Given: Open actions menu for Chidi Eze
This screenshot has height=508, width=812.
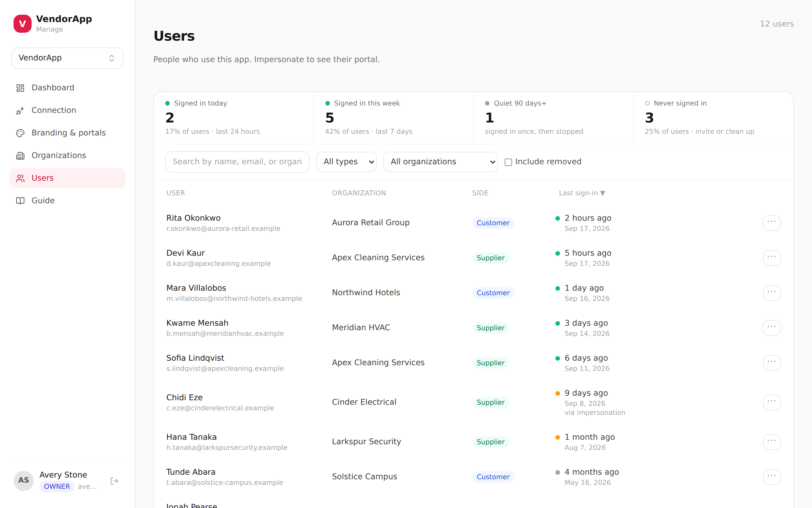Looking at the screenshot, I should click(x=771, y=402).
